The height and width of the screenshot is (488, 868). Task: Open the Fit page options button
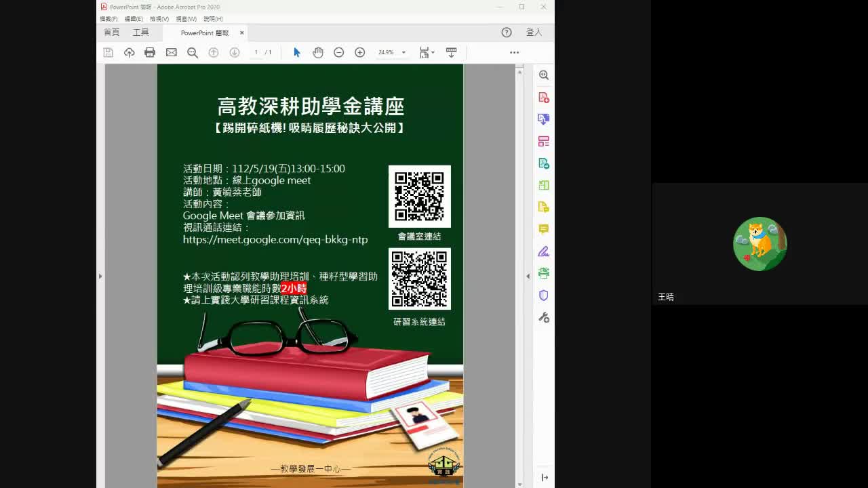coord(426,52)
